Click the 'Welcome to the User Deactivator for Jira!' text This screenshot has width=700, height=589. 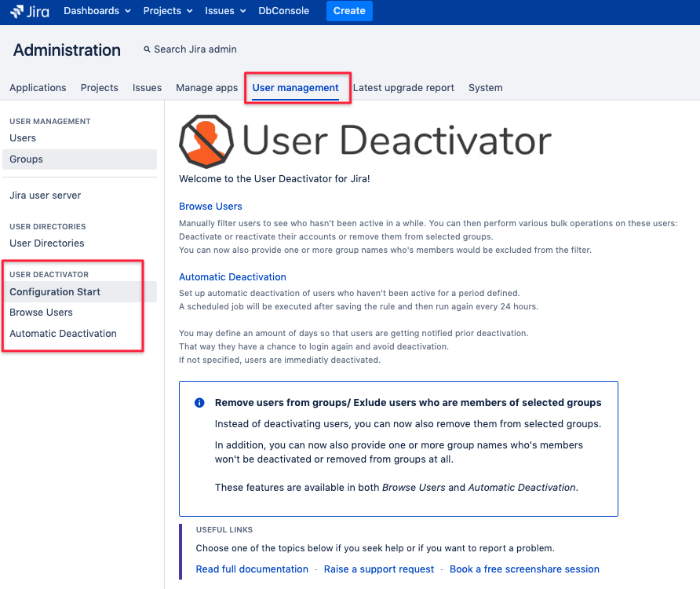pos(275,179)
